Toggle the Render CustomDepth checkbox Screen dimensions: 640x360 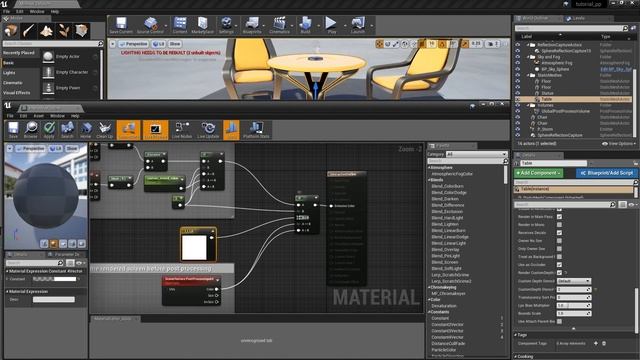pyautogui.click(x=559, y=273)
